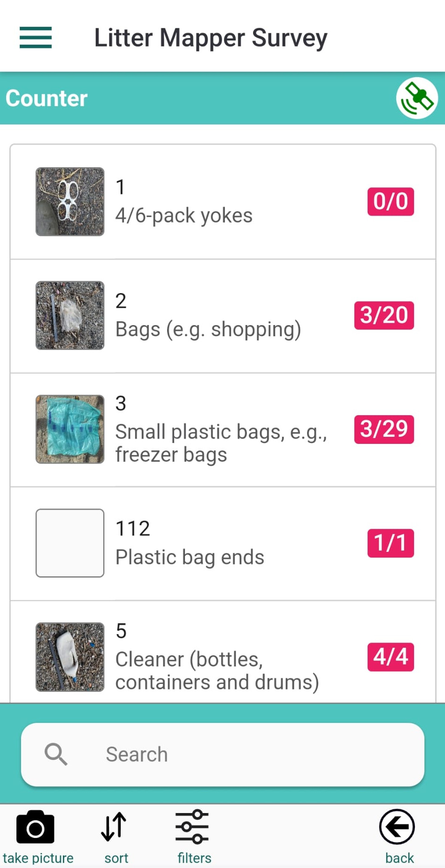View the small plastic bags thumbnail
Screen dimensions: 445x868
(x=70, y=429)
